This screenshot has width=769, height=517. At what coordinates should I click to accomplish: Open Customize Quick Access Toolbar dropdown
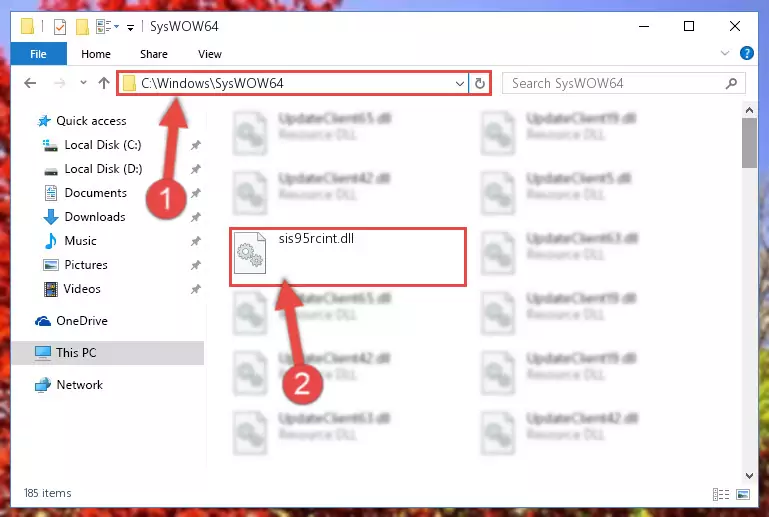pos(130,27)
